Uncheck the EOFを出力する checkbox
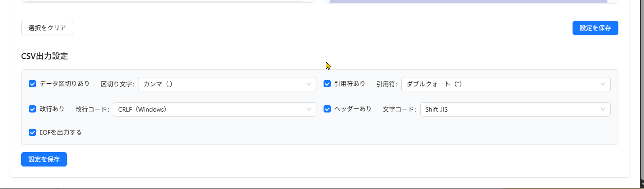The image size is (644, 189). [32, 132]
